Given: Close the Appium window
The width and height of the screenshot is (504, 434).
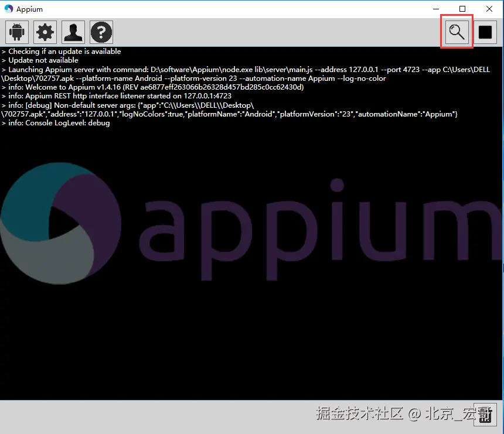Looking at the screenshot, I should click(489, 9).
